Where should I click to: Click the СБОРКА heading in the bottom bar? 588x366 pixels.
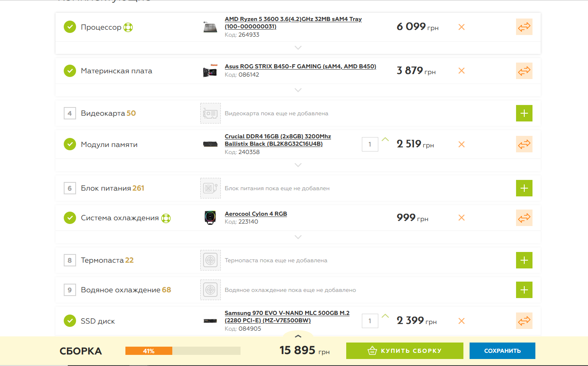(x=81, y=351)
